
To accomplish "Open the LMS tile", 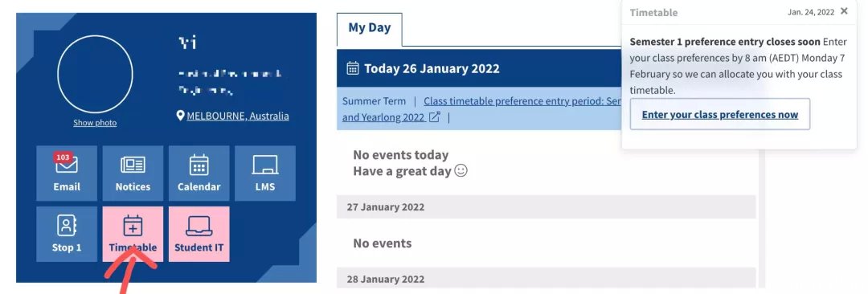I will tap(265, 174).
